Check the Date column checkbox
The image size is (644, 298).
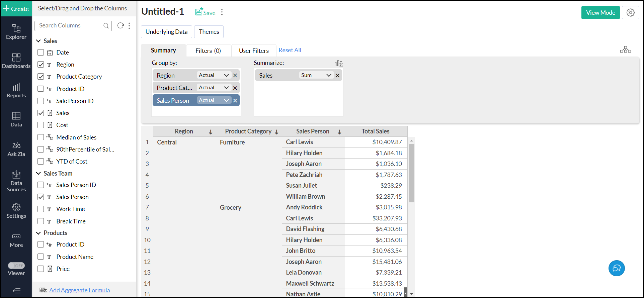click(41, 53)
